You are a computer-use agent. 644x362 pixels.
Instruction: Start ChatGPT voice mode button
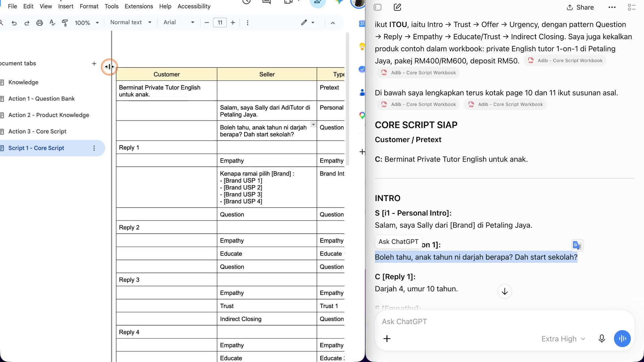pyautogui.click(x=622, y=339)
